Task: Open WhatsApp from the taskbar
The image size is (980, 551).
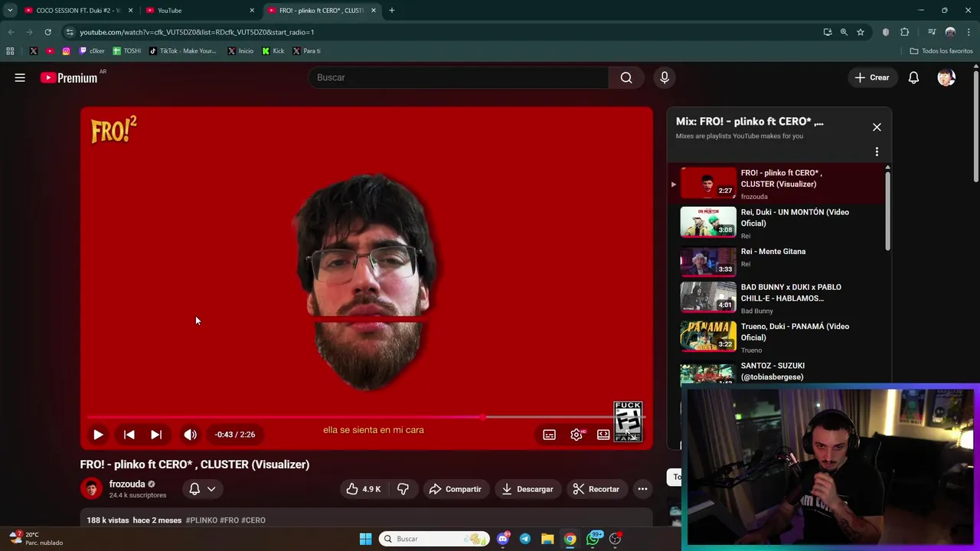Action: point(593,539)
